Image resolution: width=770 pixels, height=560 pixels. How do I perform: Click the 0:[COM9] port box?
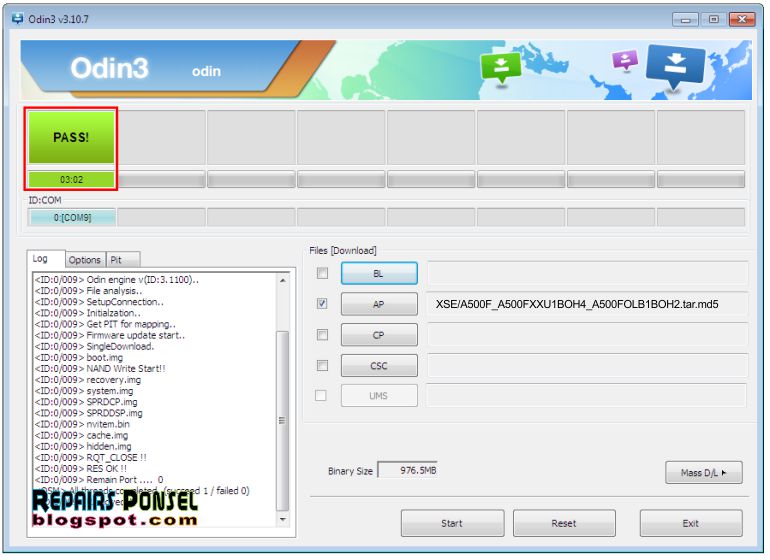pyautogui.click(x=72, y=217)
